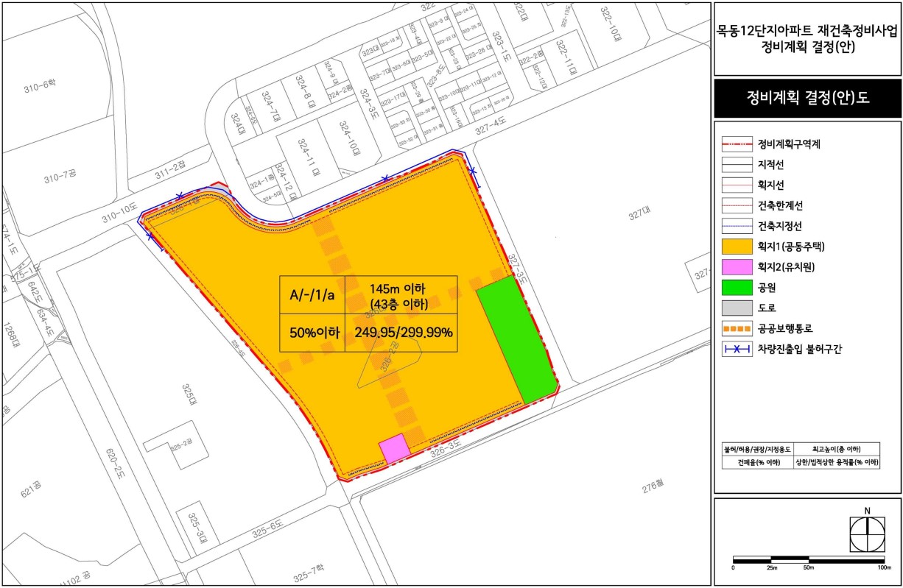
Task: Click the 145m 이하 height cell in table
Action: point(401,294)
